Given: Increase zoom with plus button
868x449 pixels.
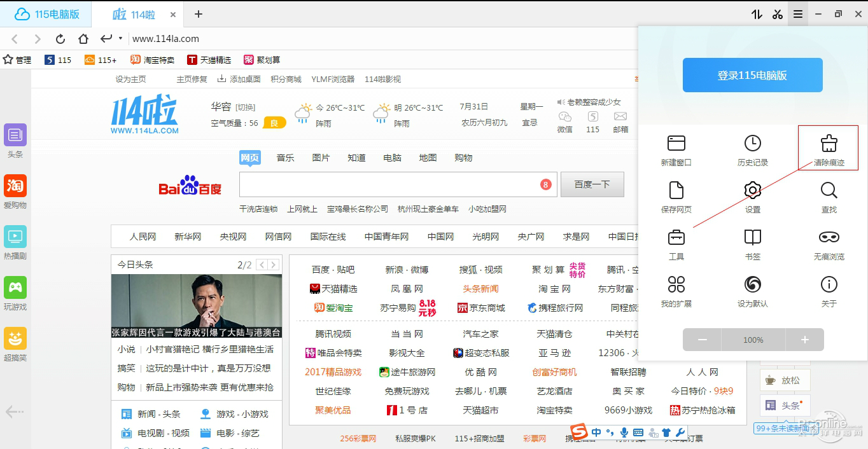Looking at the screenshot, I should tap(804, 340).
